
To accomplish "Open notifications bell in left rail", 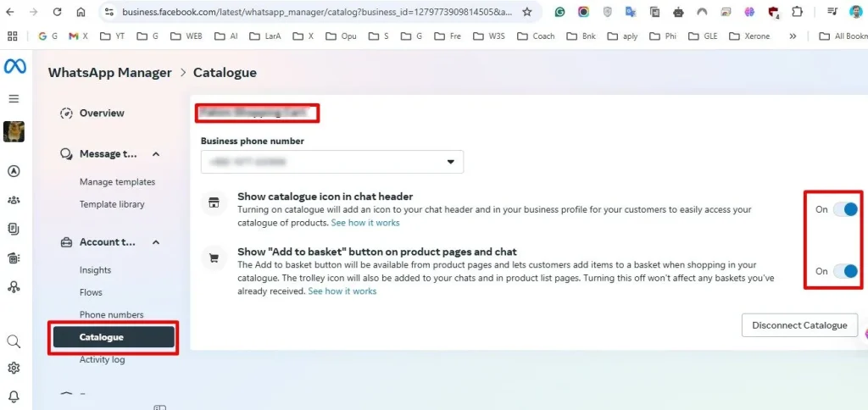I will [14, 396].
